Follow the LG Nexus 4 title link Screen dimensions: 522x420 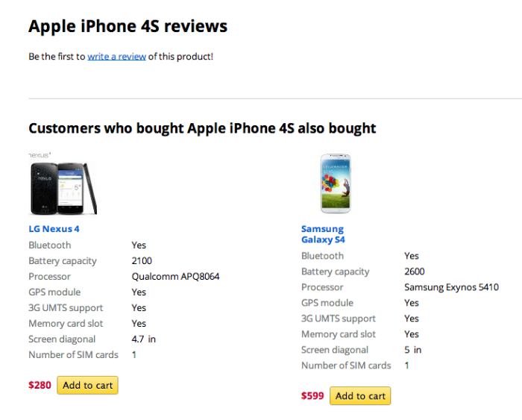[x=54, y=229]
